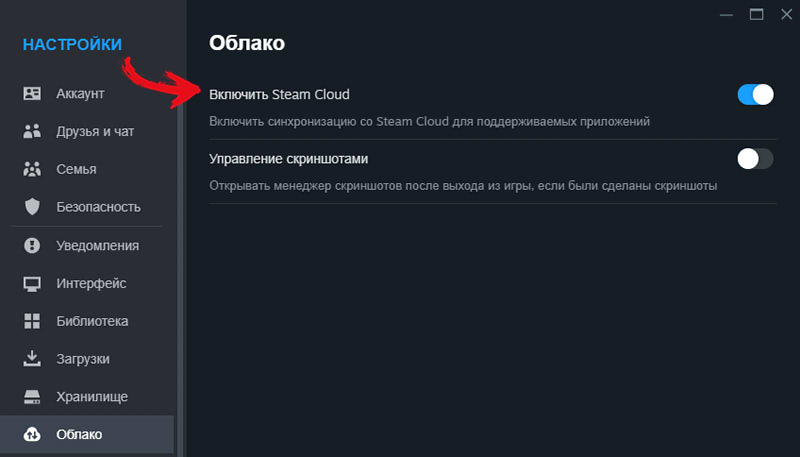Select the Облако cloud sync icon
800x457 pixels.
[x=32, y=435]
